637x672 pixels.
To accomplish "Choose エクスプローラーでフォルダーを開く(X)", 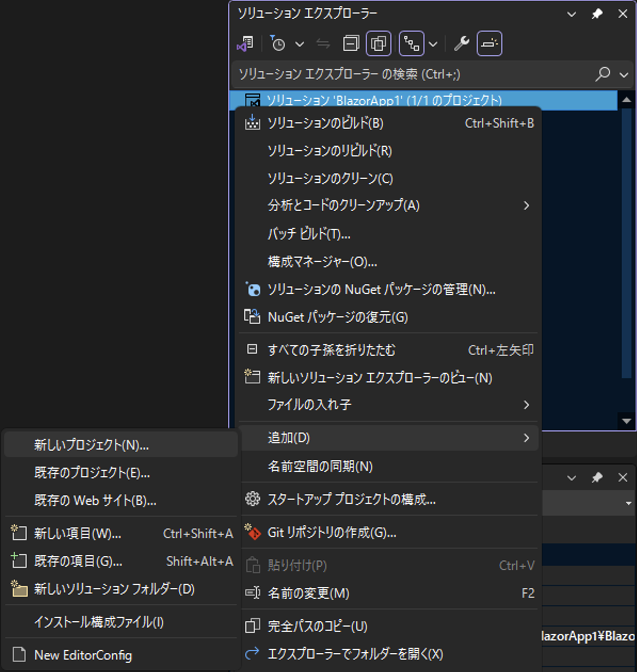I will pyautogui.click(x=389, y=654).
